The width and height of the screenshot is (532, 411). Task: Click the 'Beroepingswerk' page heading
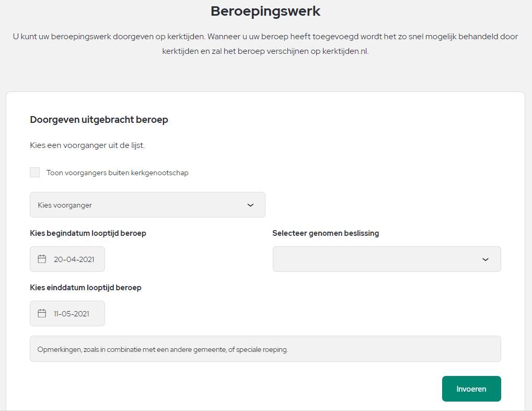pos(265,11)
